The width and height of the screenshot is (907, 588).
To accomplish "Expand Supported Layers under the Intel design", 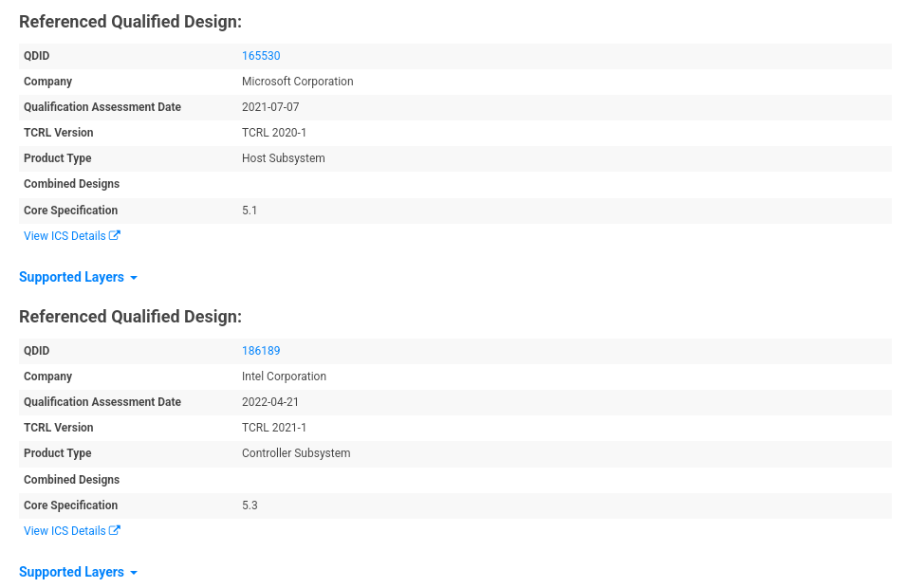I will [x=72, y=572].
